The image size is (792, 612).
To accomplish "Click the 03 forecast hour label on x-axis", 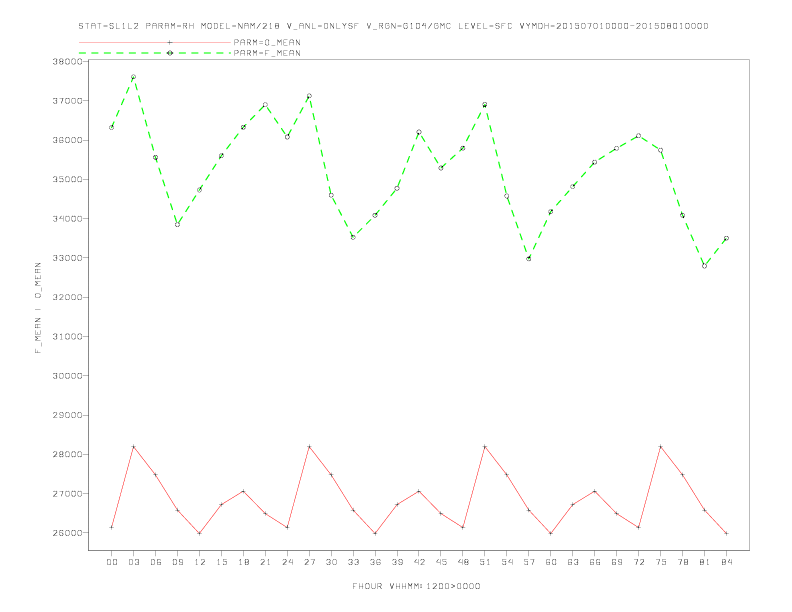I will pos(133,562).
